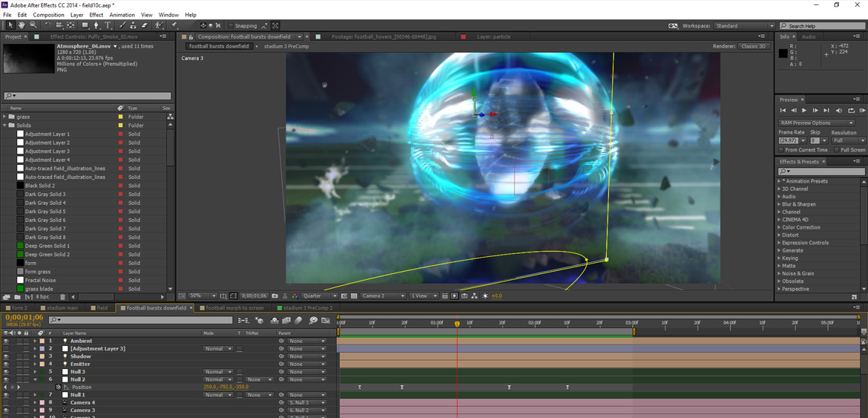The image size is (868, 418).
Task: Open the Workspace Standard dropdown
Action: tap(744, 26)
